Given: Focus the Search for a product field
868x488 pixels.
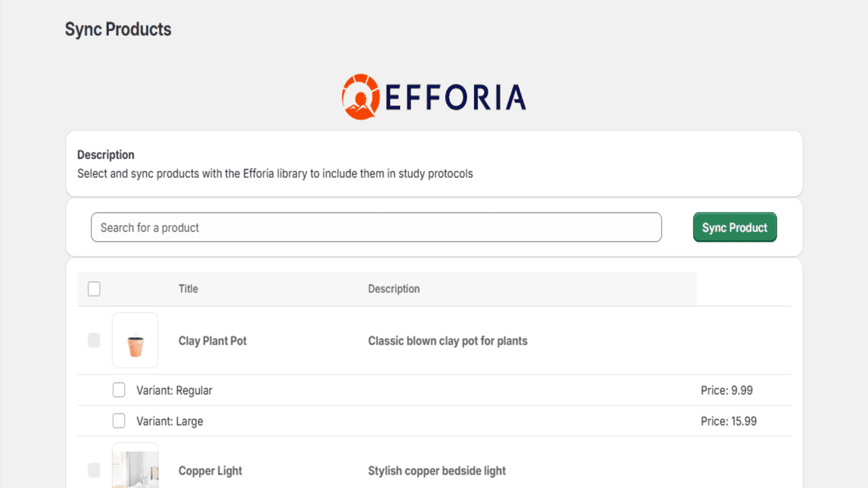Looking at the screenshot, I should pos(376,227).
